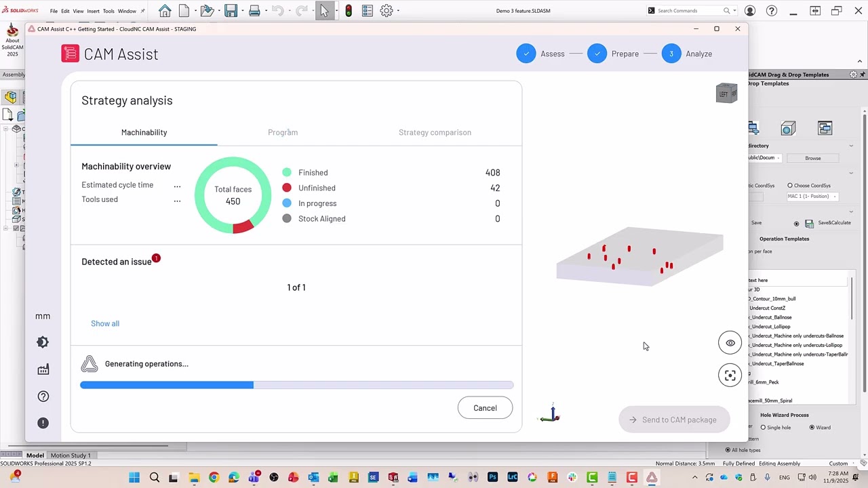The height and width of the screenshot is (488, 868).
Task: Switch to the Strategy comparison tab
Action: pyautogui.click(x=435, y=132)
